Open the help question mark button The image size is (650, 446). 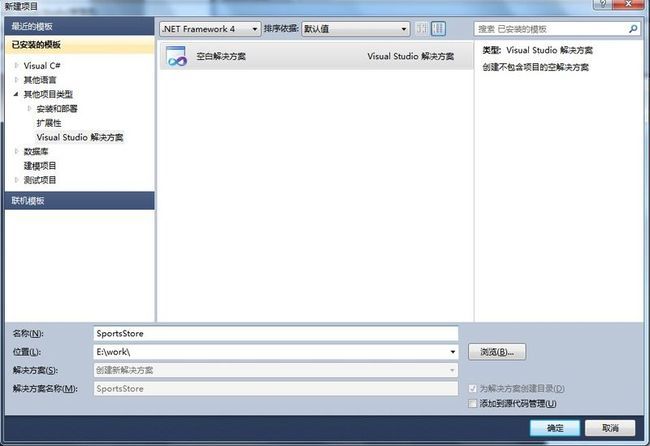pyautogui.click(x=603, y=4)
